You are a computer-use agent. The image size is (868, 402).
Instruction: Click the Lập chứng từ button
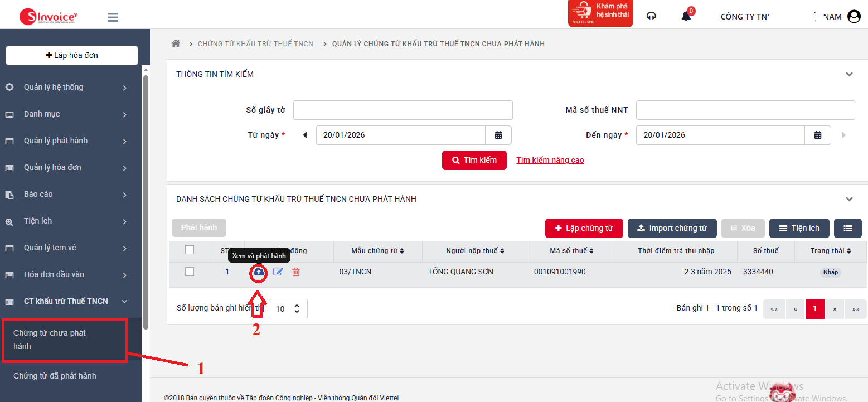pyautogui.click(x=584, y=228)
